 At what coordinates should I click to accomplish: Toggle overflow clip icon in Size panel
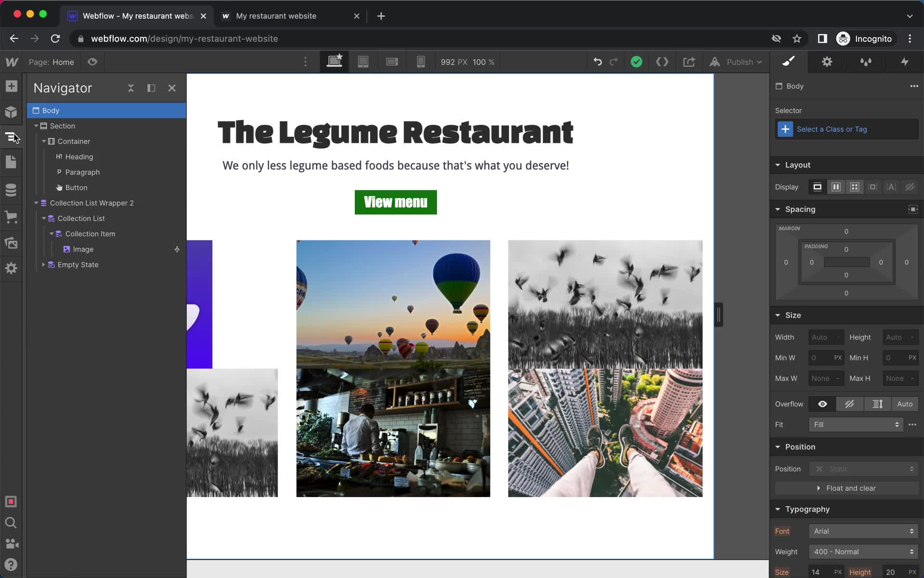click(849, 404)
